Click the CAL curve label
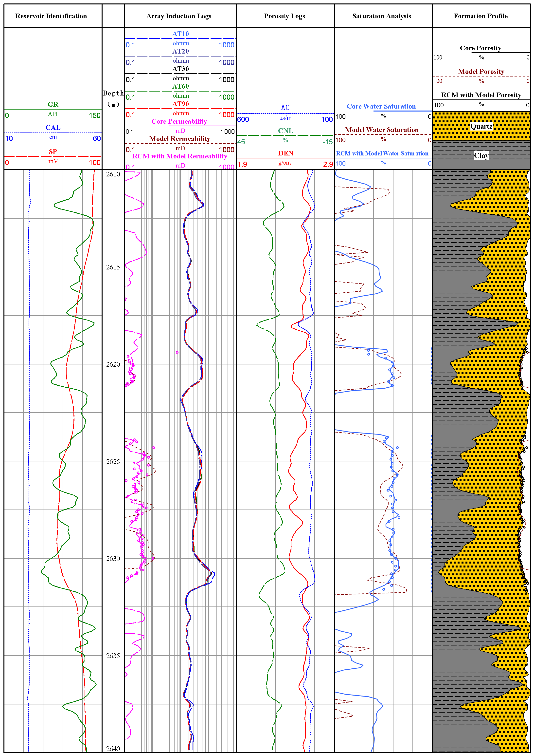This screenshot has height=756, width=534. tap(53, 127)
